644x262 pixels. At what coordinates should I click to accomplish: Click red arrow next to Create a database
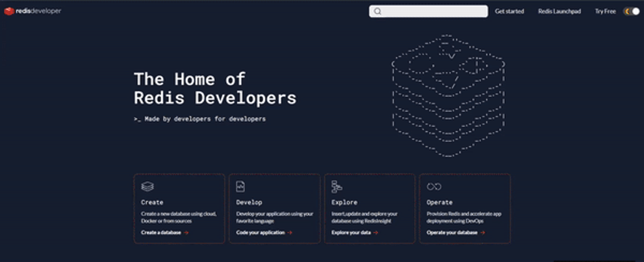(186, 233)
